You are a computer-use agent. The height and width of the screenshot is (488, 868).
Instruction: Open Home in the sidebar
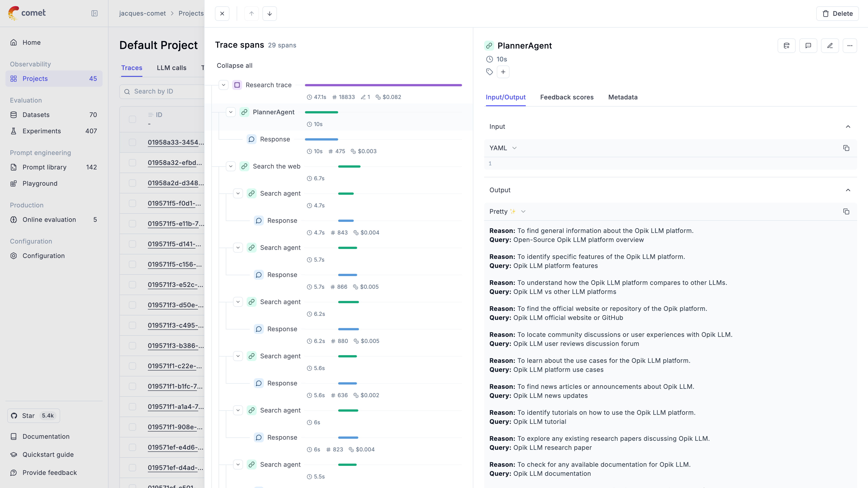pos(54,42)
